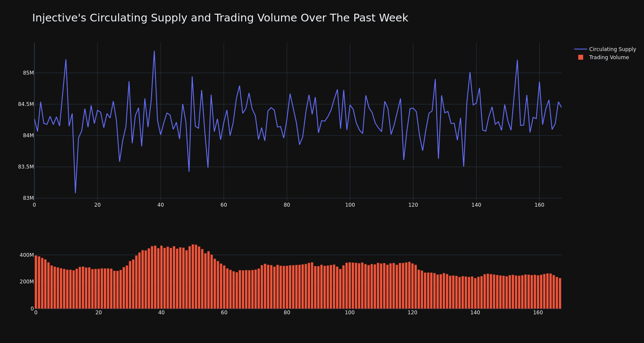Click the x-axis label 100 on supply chart
The height and width of the screenshot is (343, 644).
(350, 205)
